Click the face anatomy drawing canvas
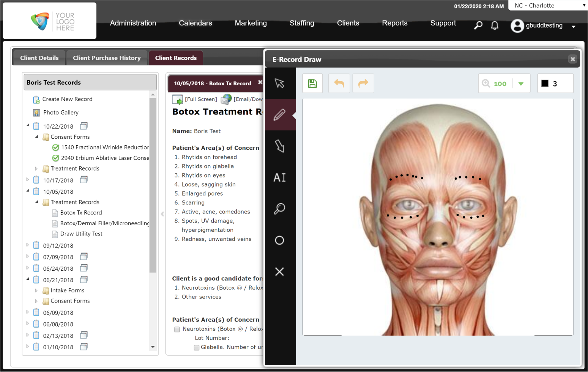This screenshot has height=372, width=588. 438,217
